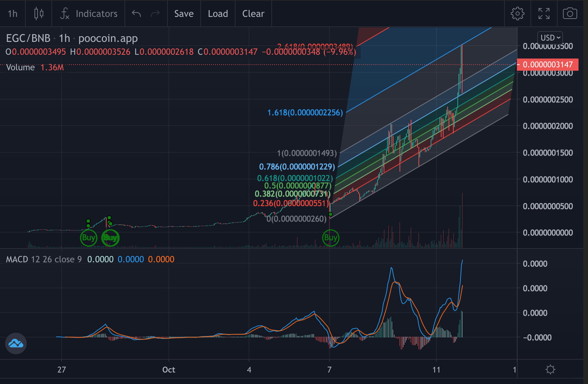Open the USD currency dropdown

550,38
